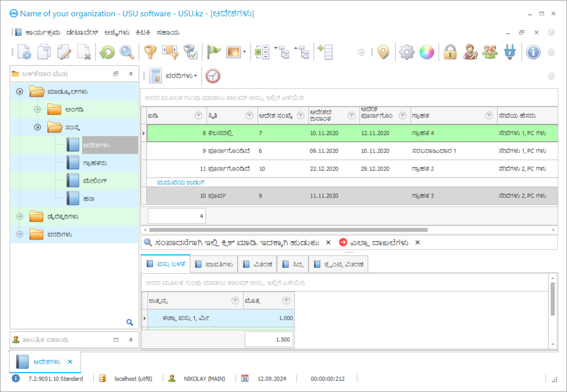Screen dimensions: 567x392
Task: Click the vertical scrollbar of lower panel
Action: pos(553,299)
